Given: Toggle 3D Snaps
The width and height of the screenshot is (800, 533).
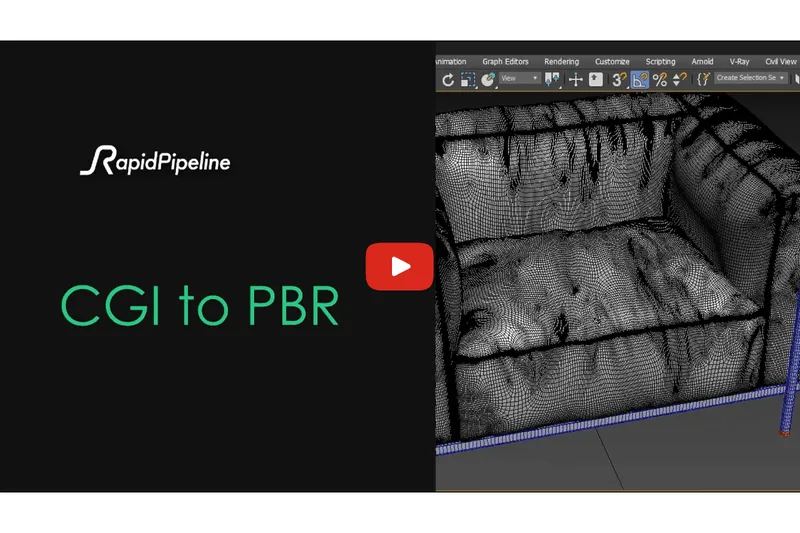Looking at the screenshot, I should (x=620, y=79).
